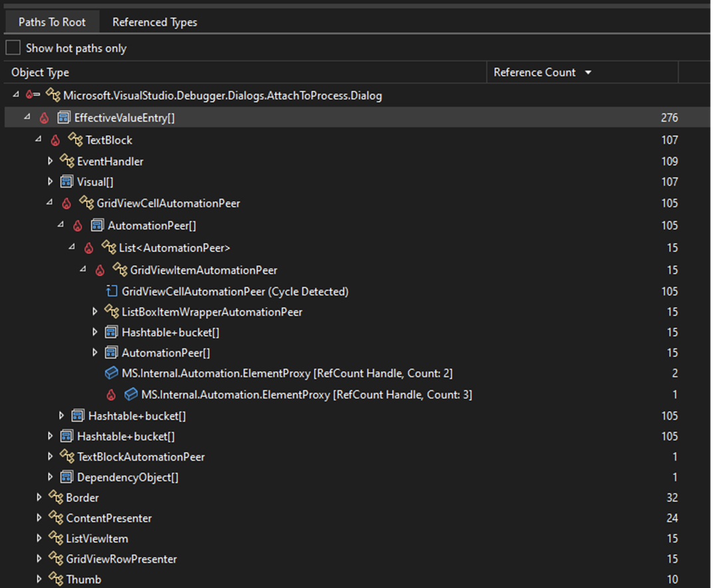Image resolution: width=716 pixels, height=588 pixels.
Task: Click the hot path flame icon next to TextBlock
Action: 56,140
